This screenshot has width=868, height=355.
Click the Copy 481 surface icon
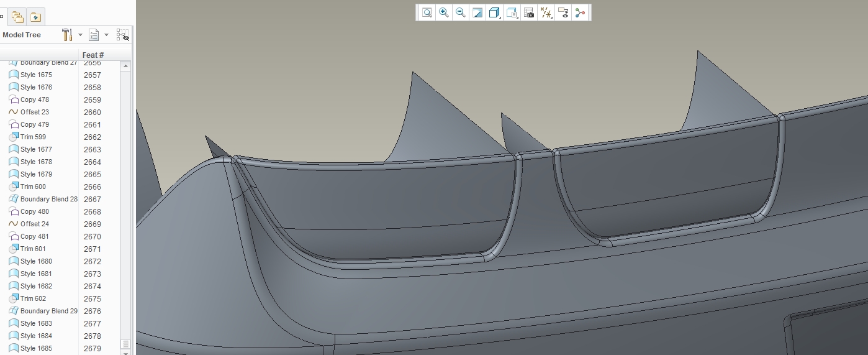pos(14,236)
